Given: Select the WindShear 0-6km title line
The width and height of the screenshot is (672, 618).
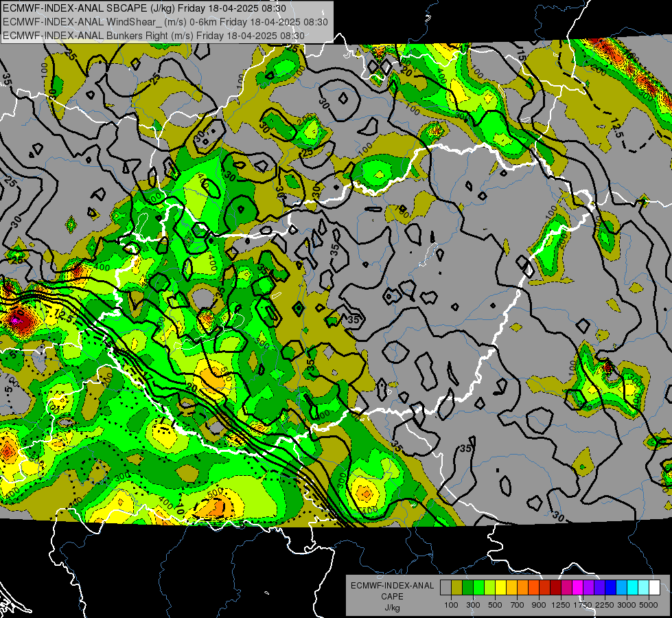Looking at the screenshot, I should pyautogui.click(x=165, y=22).
